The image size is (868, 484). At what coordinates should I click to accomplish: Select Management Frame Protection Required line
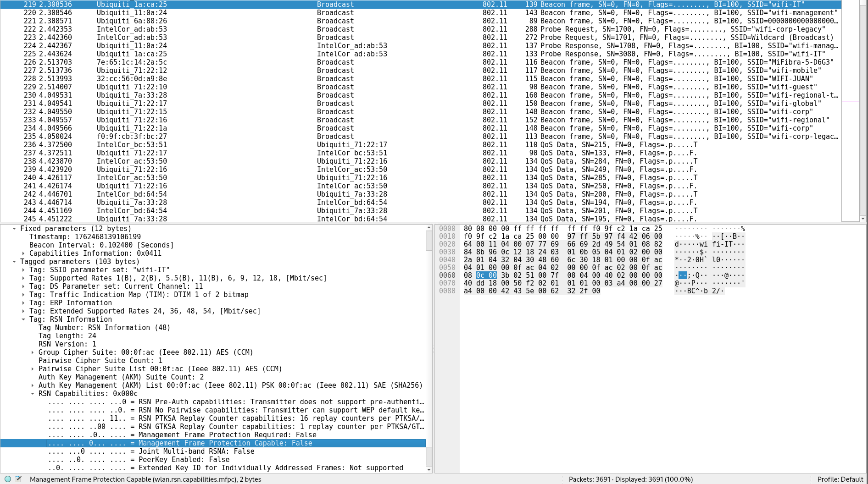pyautogui.click(x=227, y=435)
